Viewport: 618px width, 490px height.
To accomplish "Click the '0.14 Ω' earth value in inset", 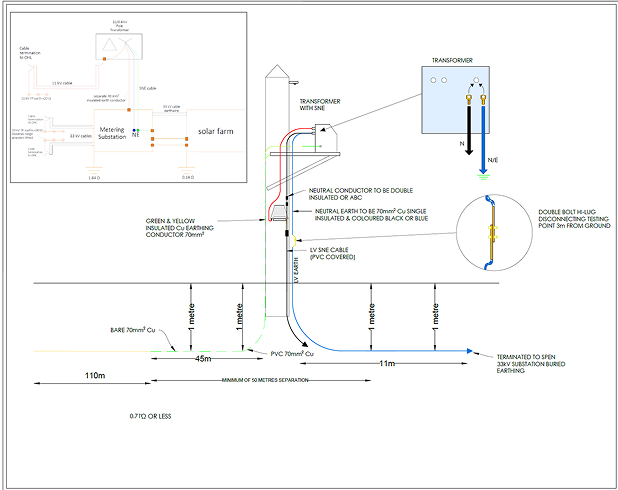I will [188, 177].
